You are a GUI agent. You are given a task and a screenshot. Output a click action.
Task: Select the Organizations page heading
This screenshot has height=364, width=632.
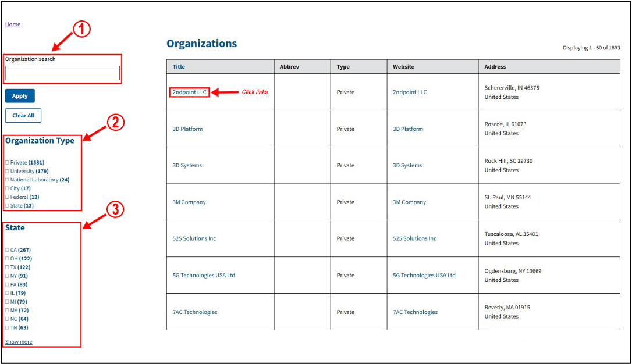[201, 44]
